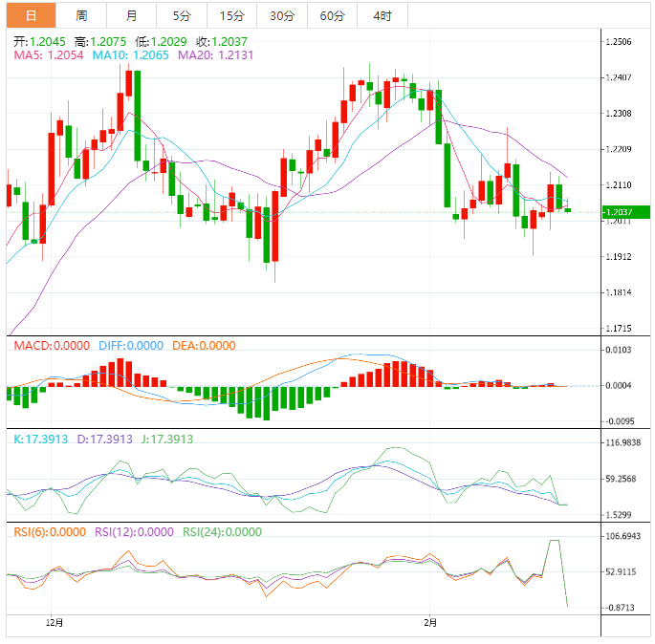Click the 12月 marker on the time axis
Screen dimensions: 655x644
coord(55,623)
